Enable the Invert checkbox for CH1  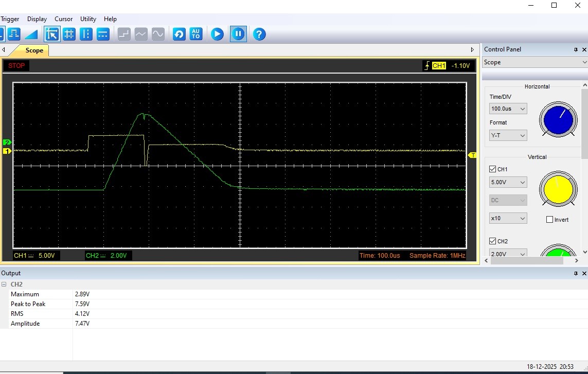pos(549,220)
